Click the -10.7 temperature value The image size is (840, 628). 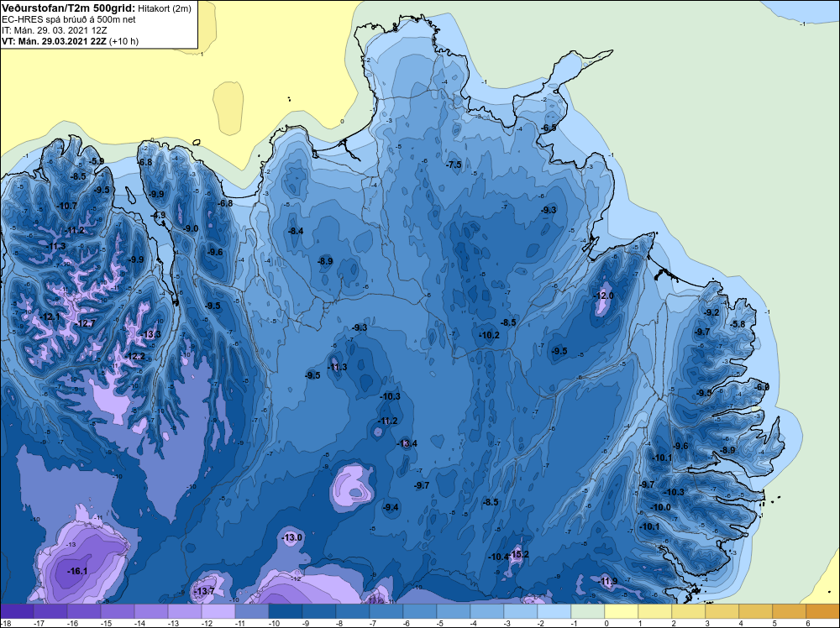(x=66, y=206)
